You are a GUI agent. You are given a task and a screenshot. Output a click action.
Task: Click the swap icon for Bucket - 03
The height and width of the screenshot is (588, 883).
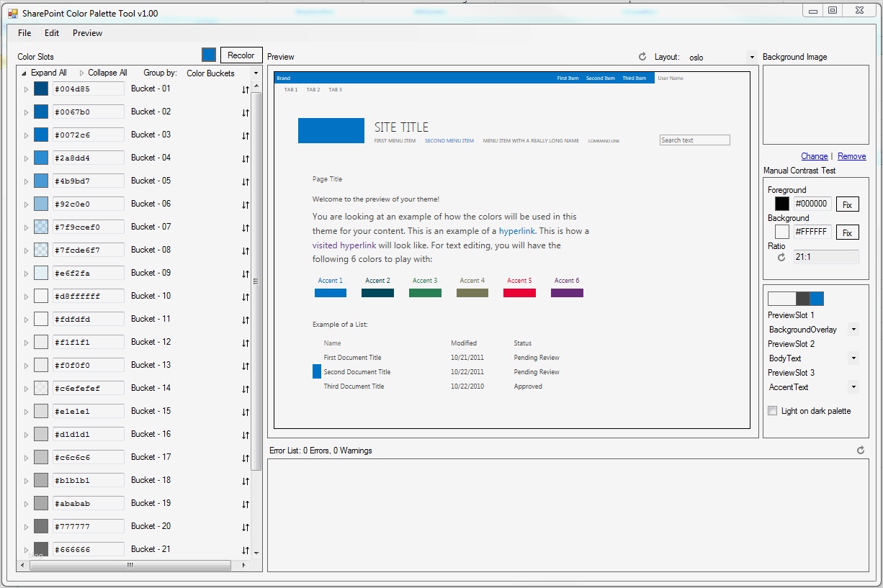tap(245, 136)
